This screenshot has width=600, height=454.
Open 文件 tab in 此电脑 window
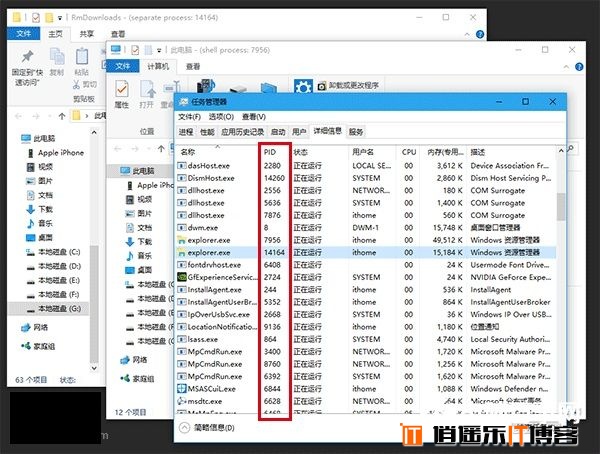pyautogui.click(x=122, y=66)
